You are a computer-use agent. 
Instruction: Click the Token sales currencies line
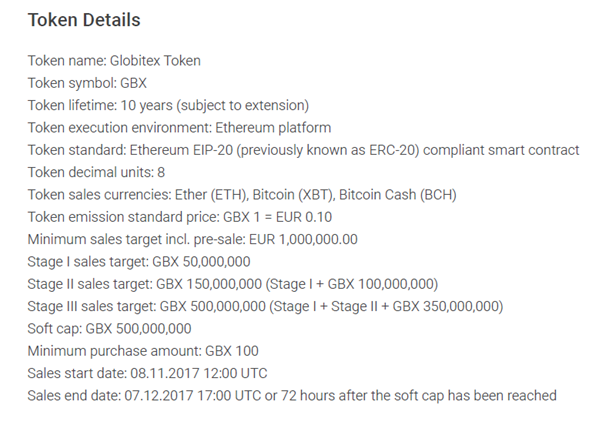click(242, 195)
